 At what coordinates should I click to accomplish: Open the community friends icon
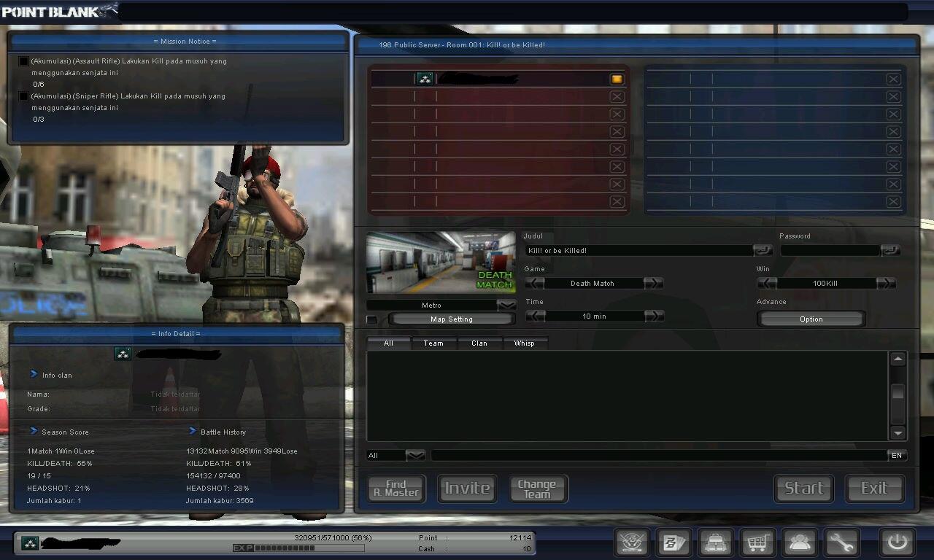pos(800,543)
